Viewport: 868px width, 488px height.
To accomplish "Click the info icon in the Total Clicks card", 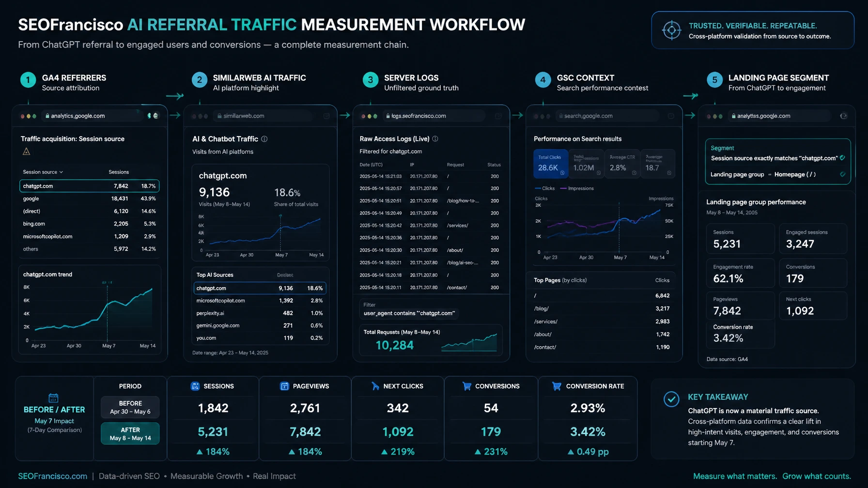I will pos(562,173).
